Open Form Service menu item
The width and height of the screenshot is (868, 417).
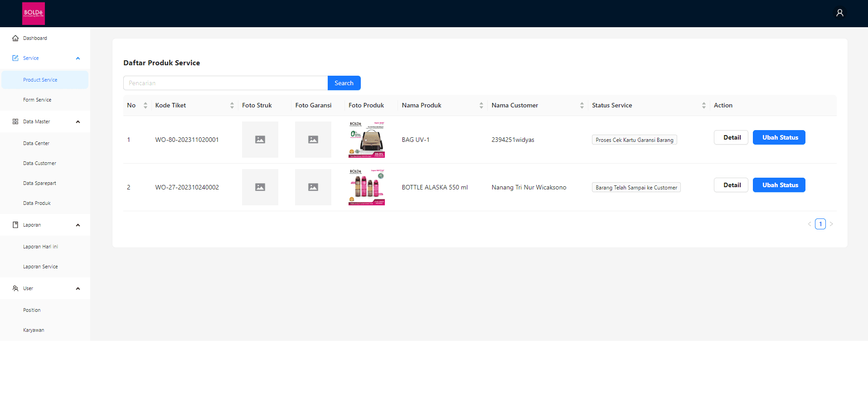pyautogui.click(x=37, y=100)
